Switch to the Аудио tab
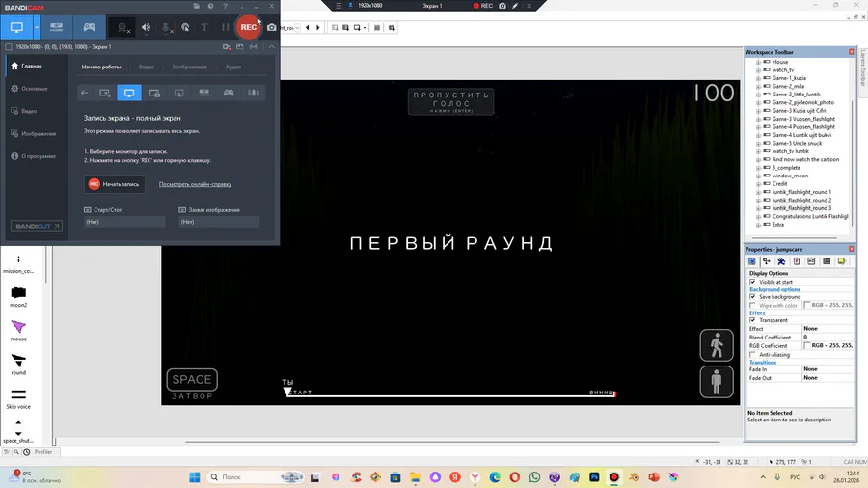The image size is (868, 488). coord(233,67)
